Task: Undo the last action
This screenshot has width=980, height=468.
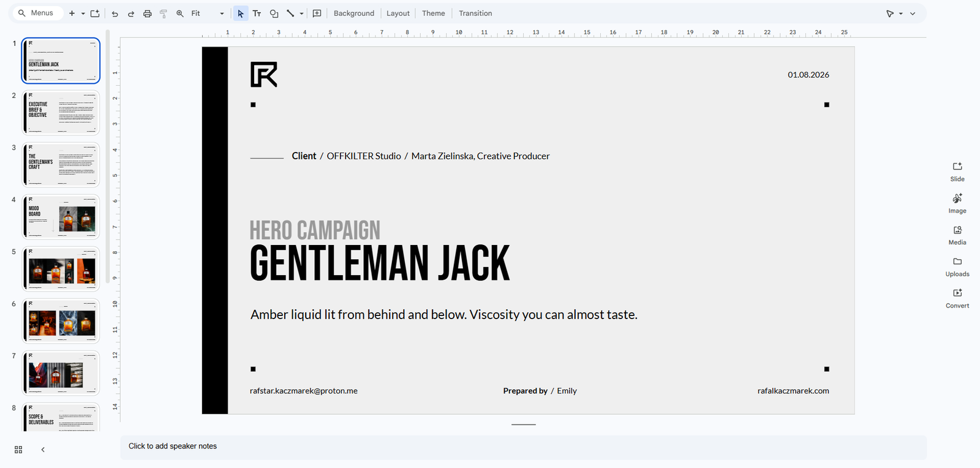Action: coord(115,13)
